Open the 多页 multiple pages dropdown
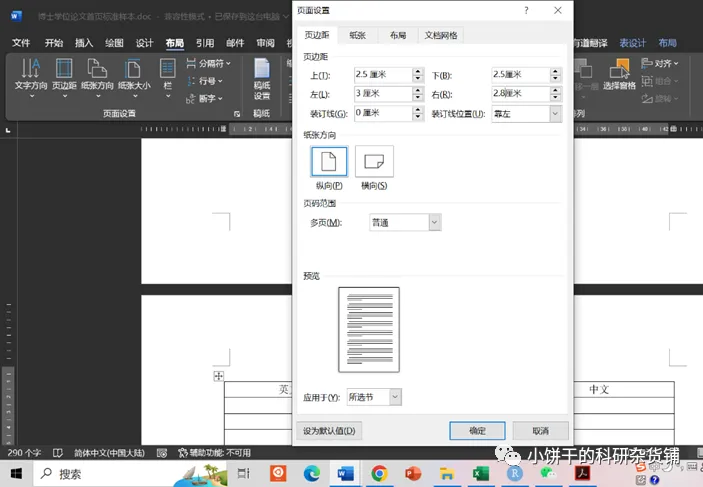 click(x=434, y=222)
